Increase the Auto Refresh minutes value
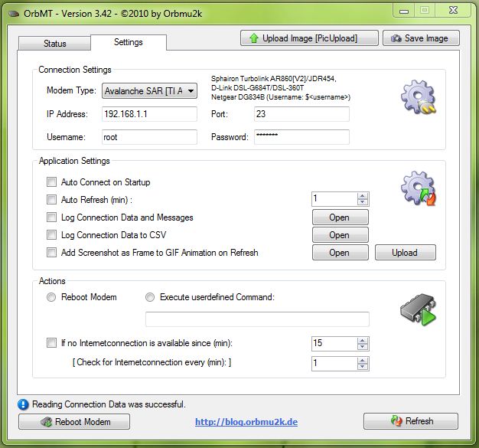Viewport: 479px width, 448px height. coord(362,196)
